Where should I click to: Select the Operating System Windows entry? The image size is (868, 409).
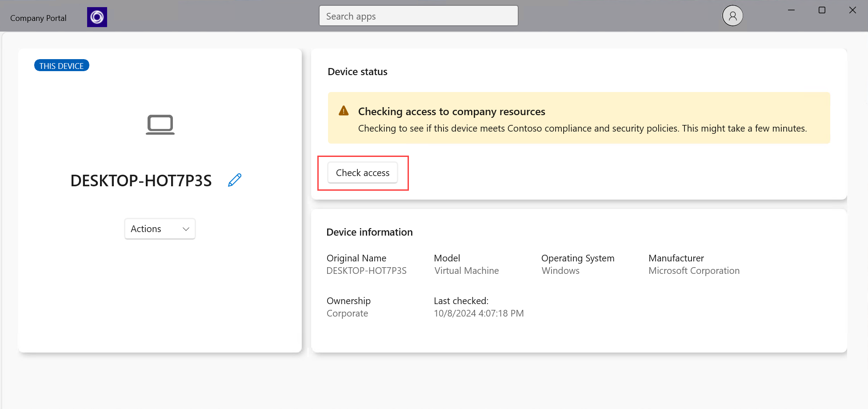pos(560,270)
